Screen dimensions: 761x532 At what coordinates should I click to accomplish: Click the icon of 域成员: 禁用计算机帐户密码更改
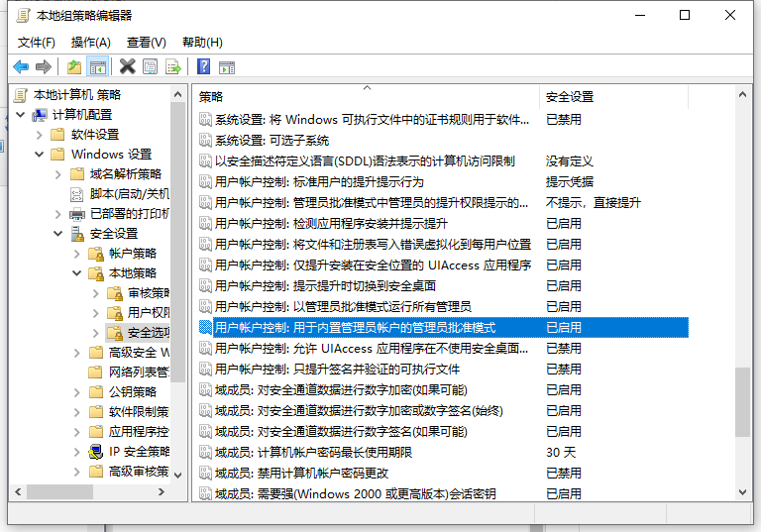pos(205,473)
